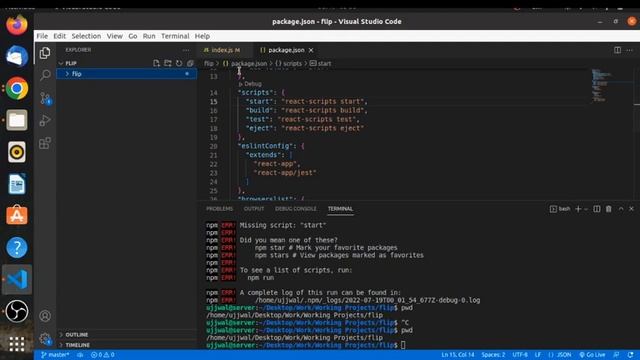The width and height of the screenshot is (640, 360).
Task: Change end of line via LF
Action: pos(538,355)
